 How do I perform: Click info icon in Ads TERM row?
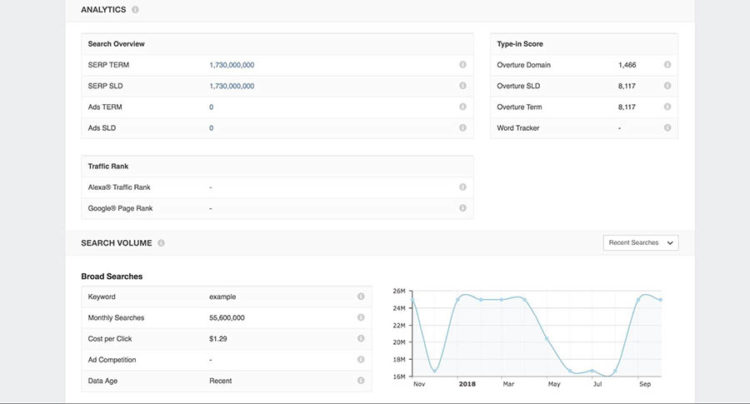tap(462, 107)
